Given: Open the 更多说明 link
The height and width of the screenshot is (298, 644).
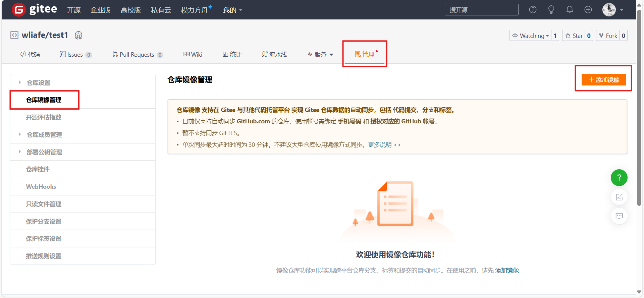Looking at the screenshot, I should coord(384,145).
